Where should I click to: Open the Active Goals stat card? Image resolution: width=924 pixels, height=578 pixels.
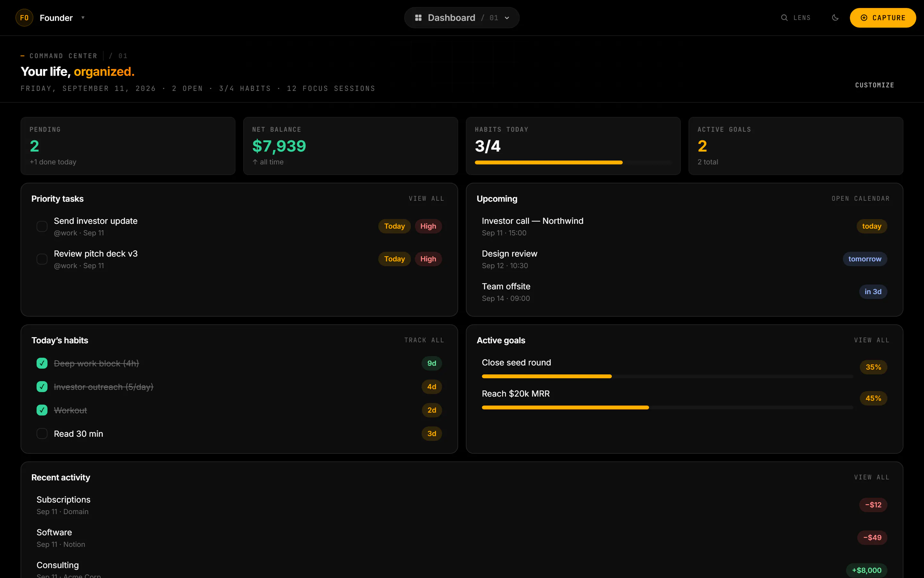[796, 146]
